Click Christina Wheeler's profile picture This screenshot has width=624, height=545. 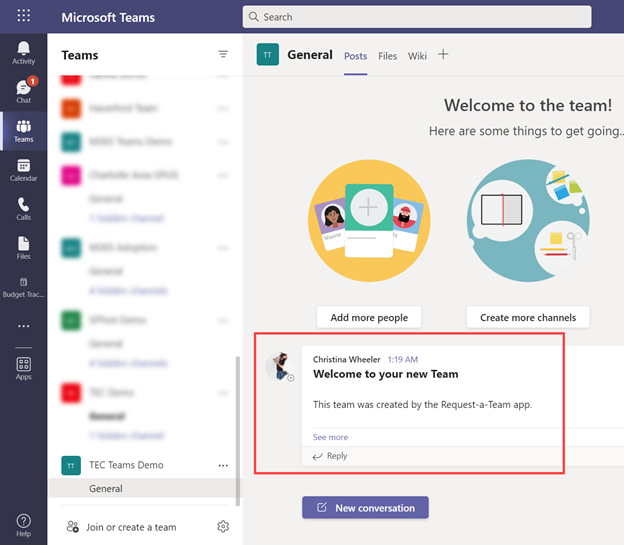click(x=280, y=366)
